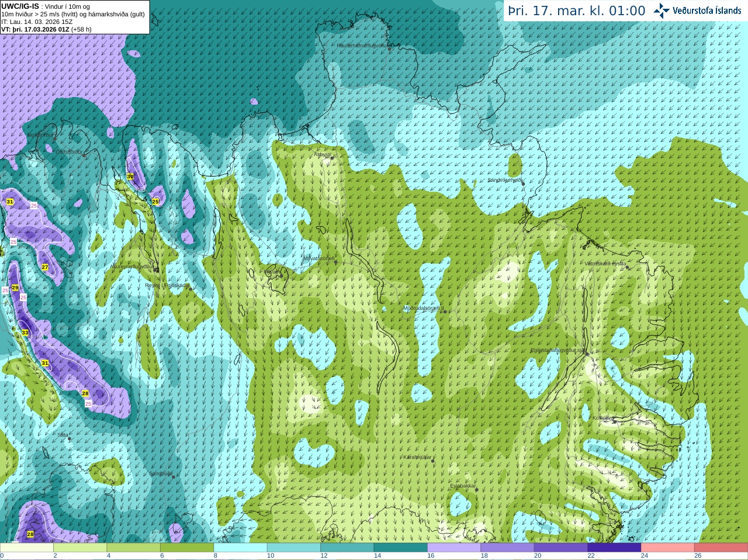Screen dimensions: 748x560
Task: Select the Sandvíkurheiði station label
Action: (504, 180)
